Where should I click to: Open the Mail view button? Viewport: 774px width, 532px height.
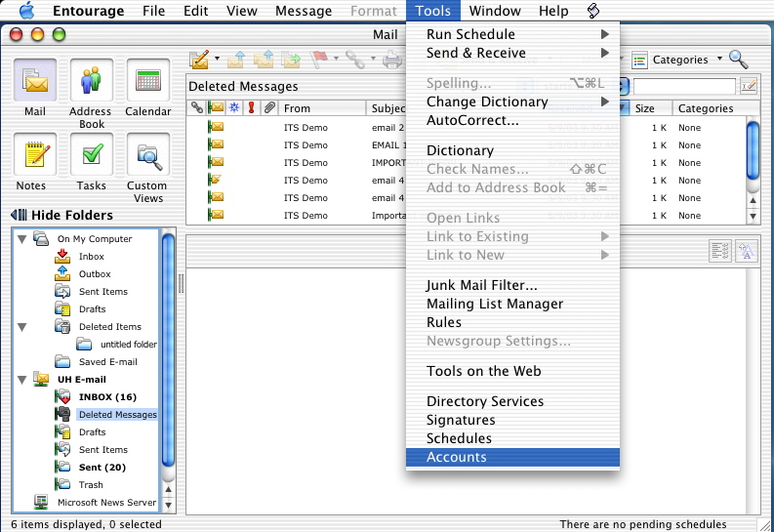34,80
